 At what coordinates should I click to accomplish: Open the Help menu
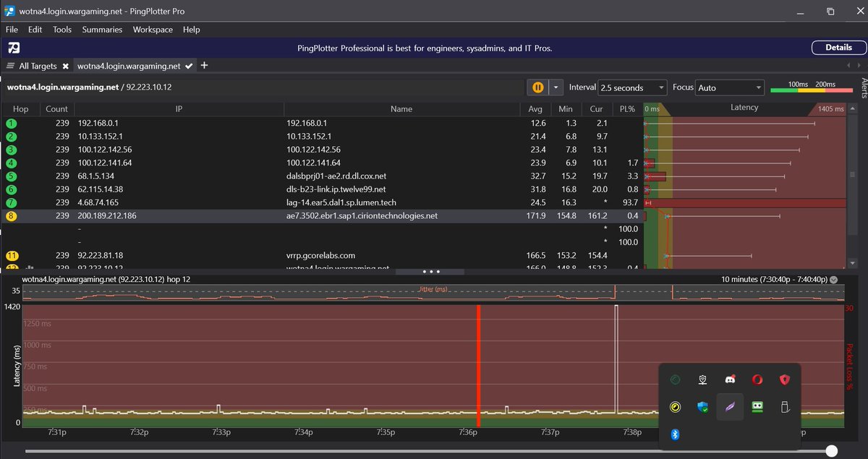coord(191,30)
